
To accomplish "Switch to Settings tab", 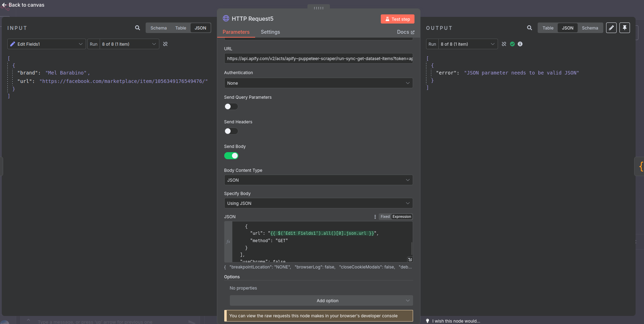I will [270, 32].
